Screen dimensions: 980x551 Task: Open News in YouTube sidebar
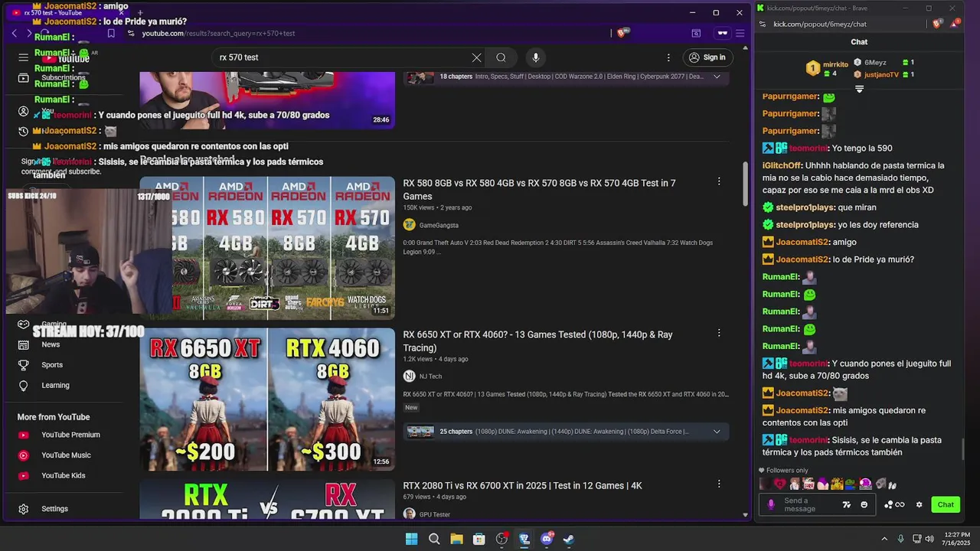click(51, 344)
